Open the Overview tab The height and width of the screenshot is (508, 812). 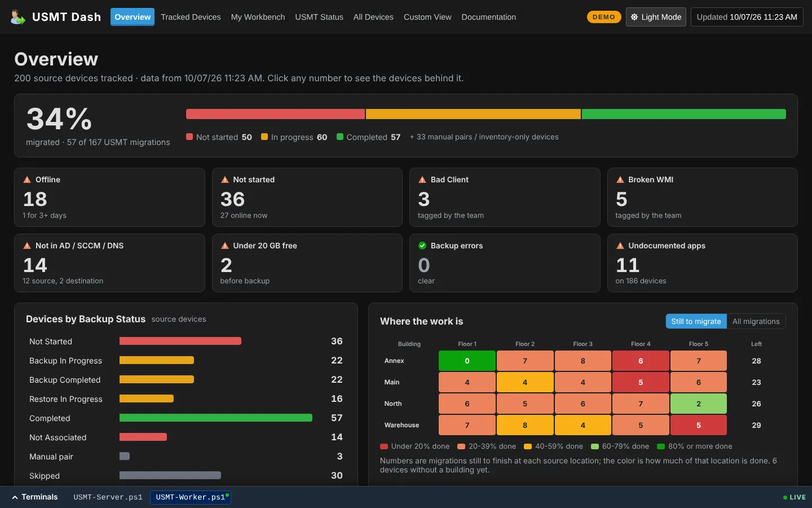point(133,17)
